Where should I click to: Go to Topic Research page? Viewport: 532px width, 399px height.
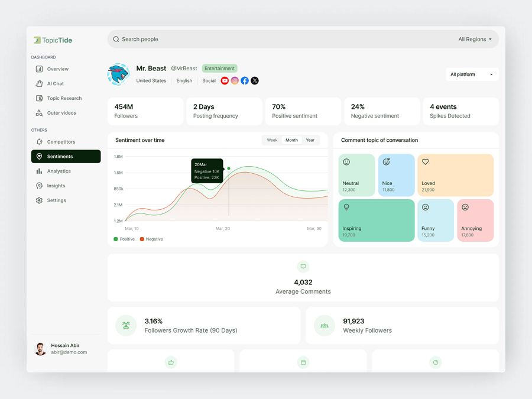click(x=66, y=98)
